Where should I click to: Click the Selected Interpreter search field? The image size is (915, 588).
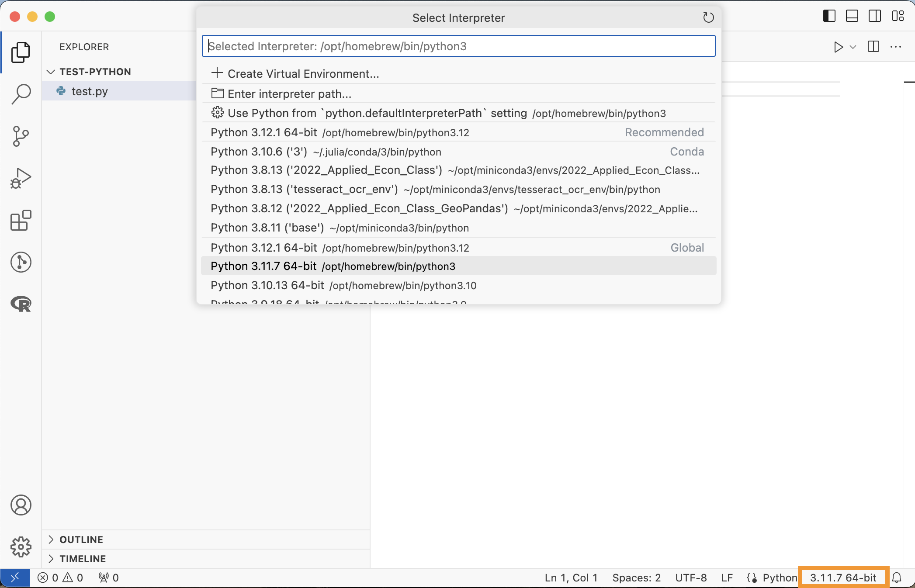[x=458, y=46]
